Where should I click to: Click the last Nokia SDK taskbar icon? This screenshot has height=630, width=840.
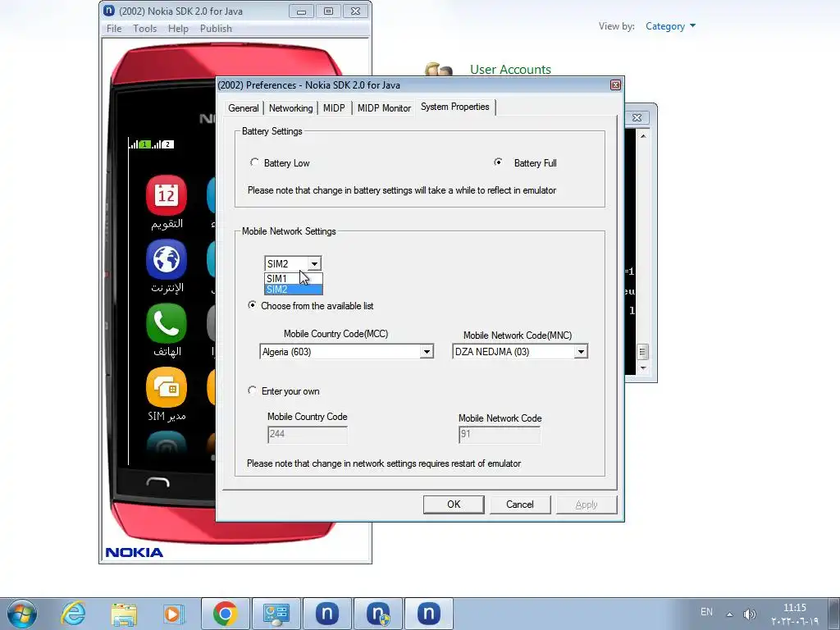pyautogui.click(x=428, y=614)
